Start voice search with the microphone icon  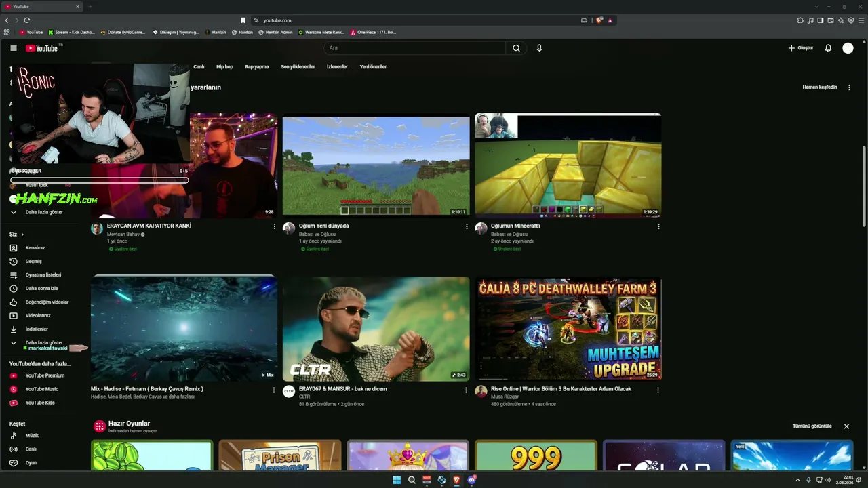539,48
